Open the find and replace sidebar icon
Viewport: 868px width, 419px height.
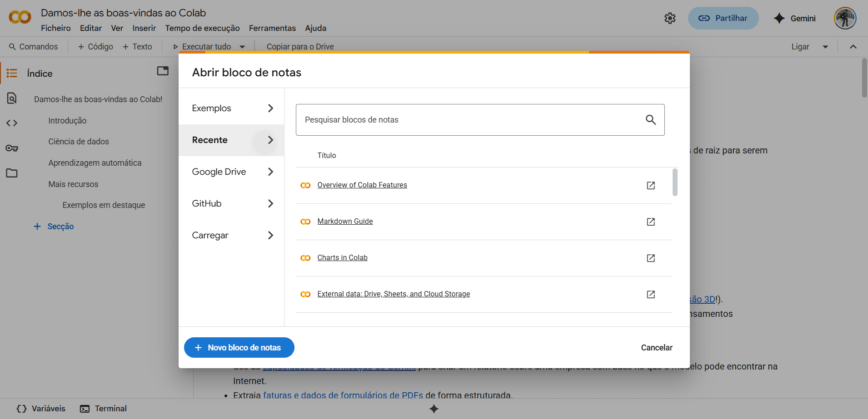(x=12, y=98)
